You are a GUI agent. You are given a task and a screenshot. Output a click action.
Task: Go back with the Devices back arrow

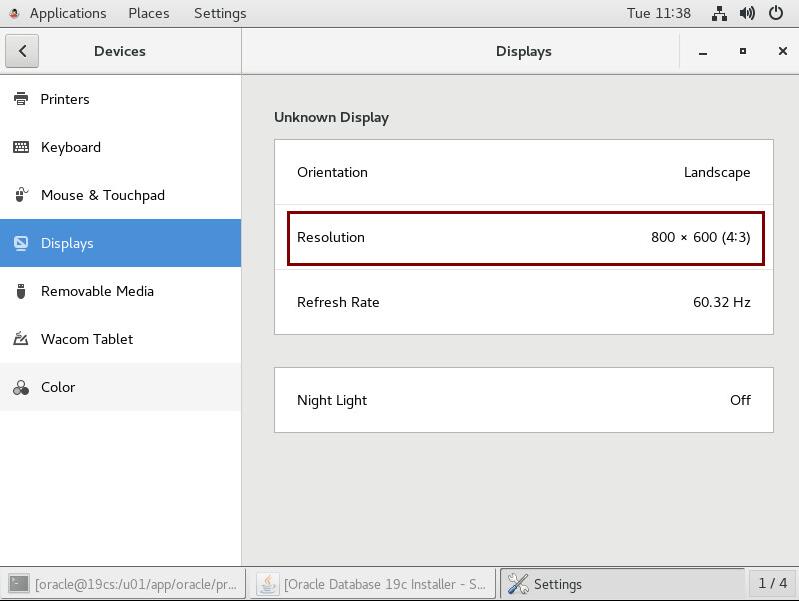coord(22,51)
